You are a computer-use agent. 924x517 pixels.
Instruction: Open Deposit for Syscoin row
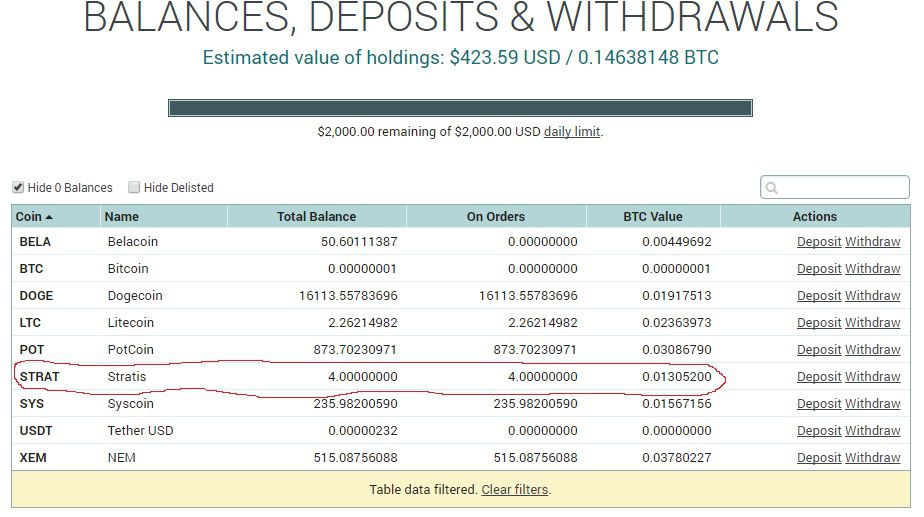(819, 404)
